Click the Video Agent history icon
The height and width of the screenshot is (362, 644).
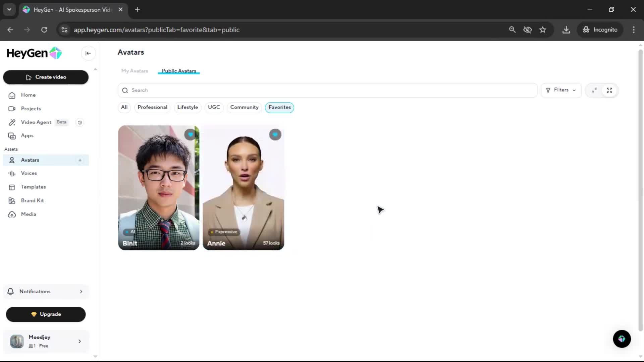[80, 122]
